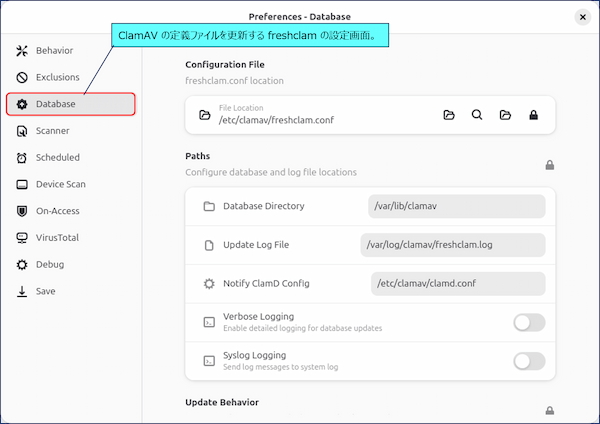This screenshot has width=600, height=424.
Task: Open the Behavior preferences page
Action: [x=71, y=51]
